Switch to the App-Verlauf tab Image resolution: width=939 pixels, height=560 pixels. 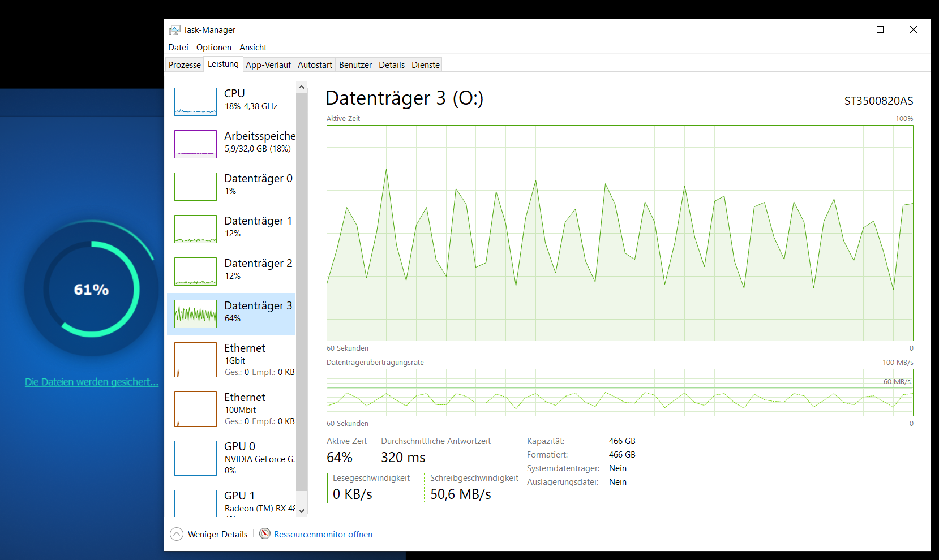click(268, 65)
